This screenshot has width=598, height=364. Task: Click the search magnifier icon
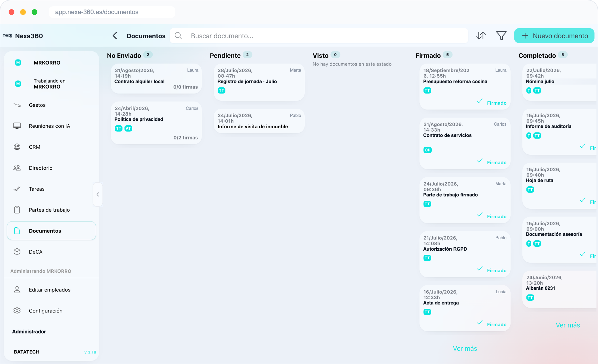(178, 36)
